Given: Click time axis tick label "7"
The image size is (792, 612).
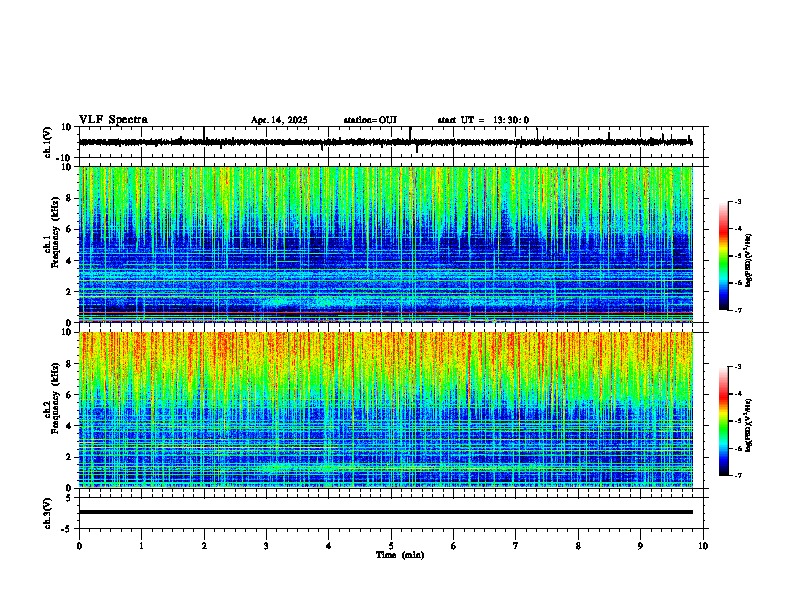Looking at the screenshot, I should (x=516, y=545).
